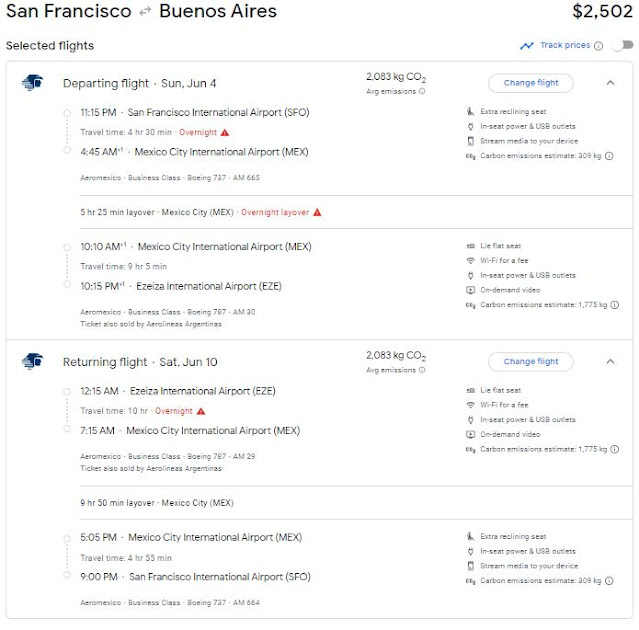Open returning flight Avg emissions info
The width and height of the screenshot is (639, 630).
click(x=422, y=370)
